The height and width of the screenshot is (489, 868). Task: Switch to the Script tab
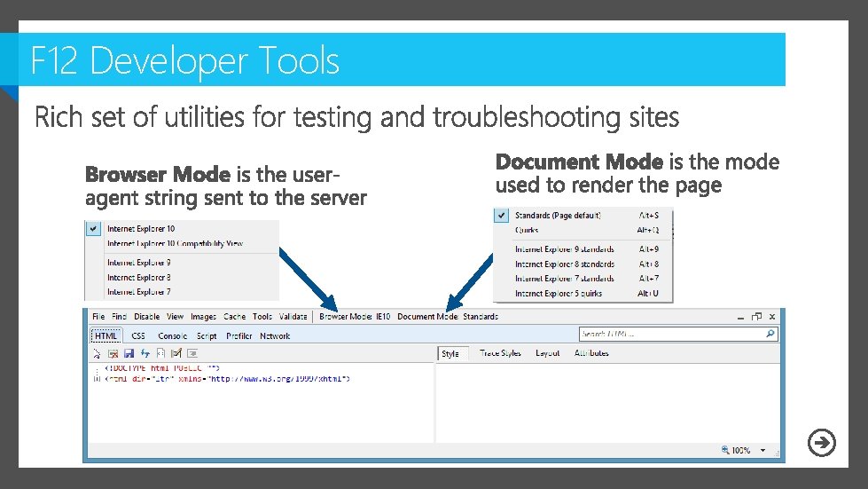(207, 335)
